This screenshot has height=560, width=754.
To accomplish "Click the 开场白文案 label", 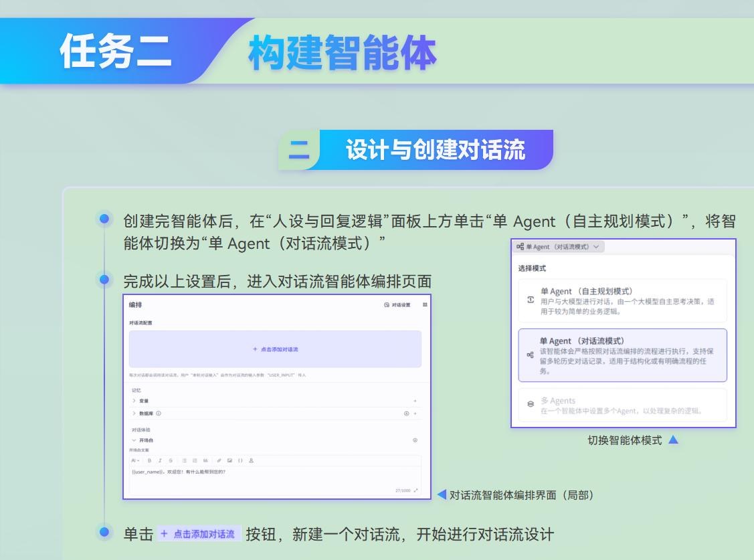I will pos(139,450).
